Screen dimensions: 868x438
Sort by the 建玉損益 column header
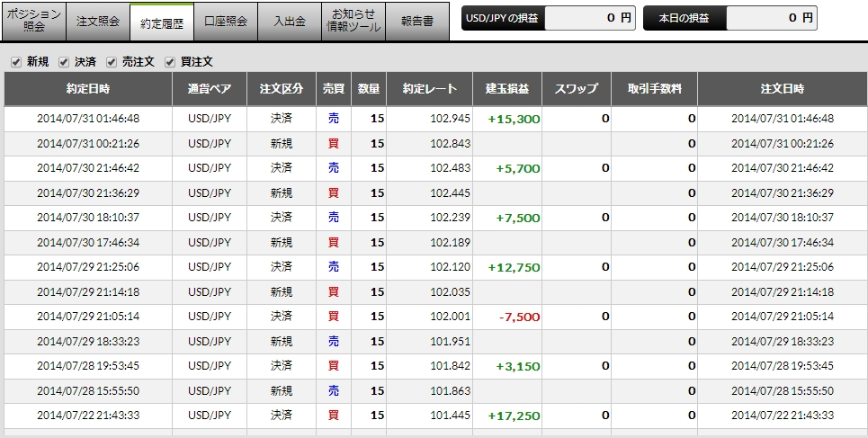tap(506, 89)
